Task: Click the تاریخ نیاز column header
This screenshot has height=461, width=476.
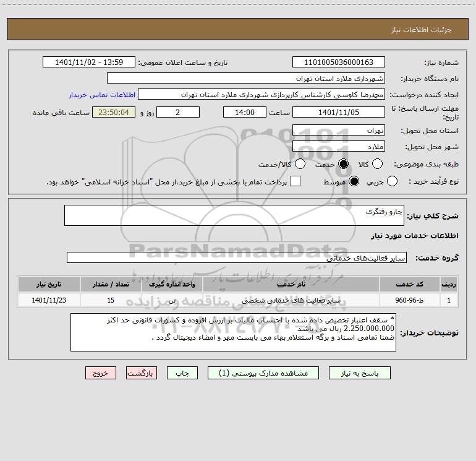Action: tap(49, 284)
